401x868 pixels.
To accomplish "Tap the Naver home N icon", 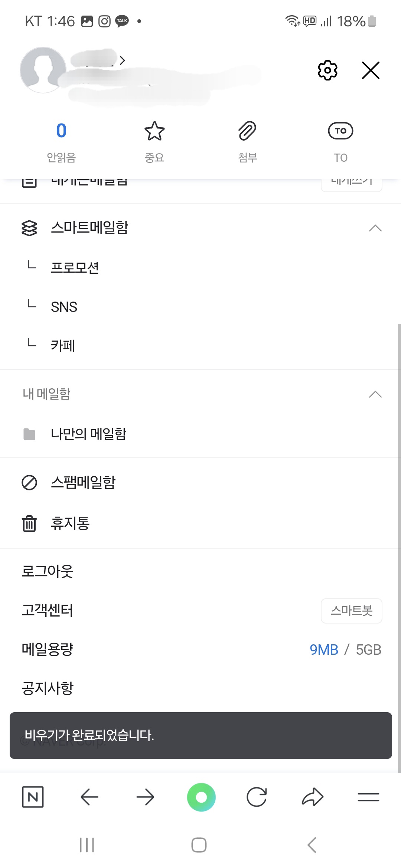I will 33,797.
